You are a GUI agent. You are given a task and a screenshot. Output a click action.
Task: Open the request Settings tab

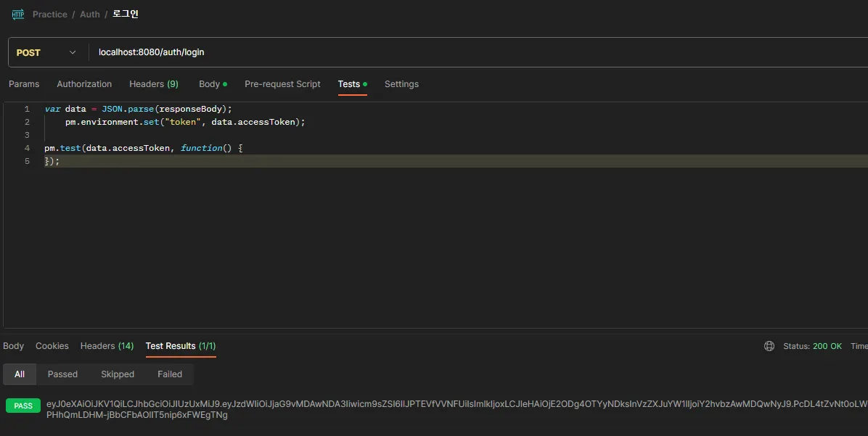[x=401, y=84]
